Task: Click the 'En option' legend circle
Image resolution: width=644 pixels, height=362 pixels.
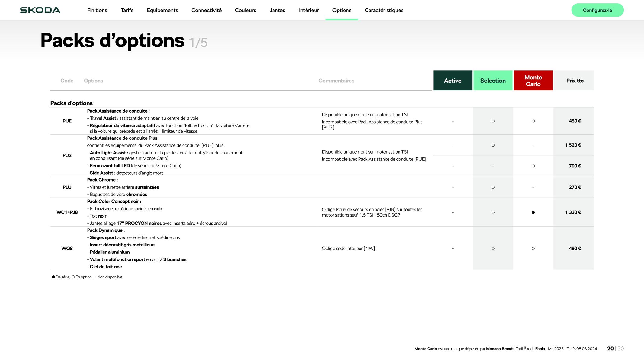Action: (x=73, y=277)
